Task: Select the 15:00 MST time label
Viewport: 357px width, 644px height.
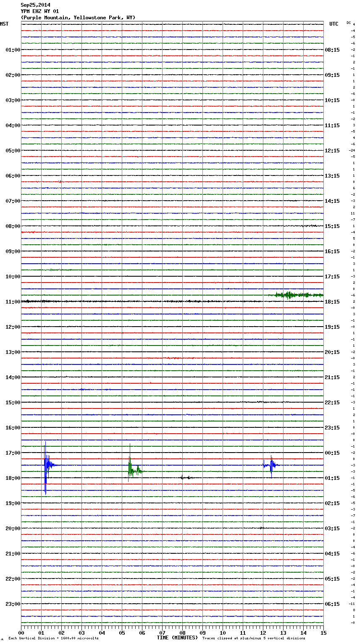Action: (13, 403)
